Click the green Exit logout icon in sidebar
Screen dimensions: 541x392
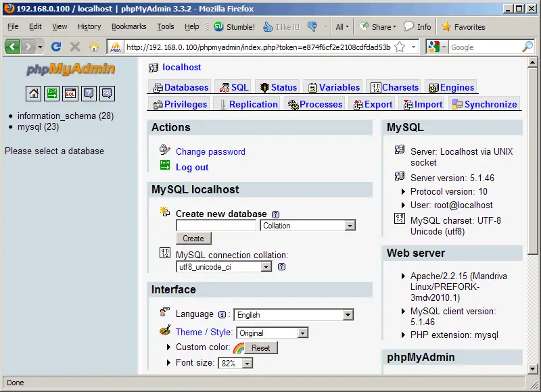(x=52, y=93)
